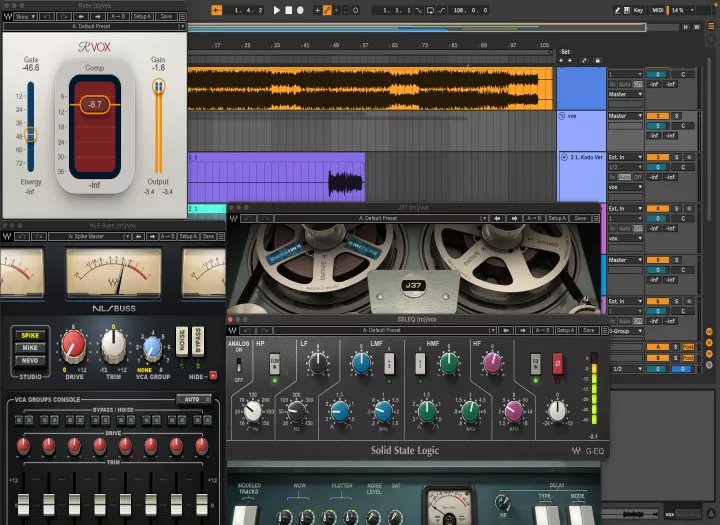Click AUTO in VCA Groups Console

[x=194, y=400]
